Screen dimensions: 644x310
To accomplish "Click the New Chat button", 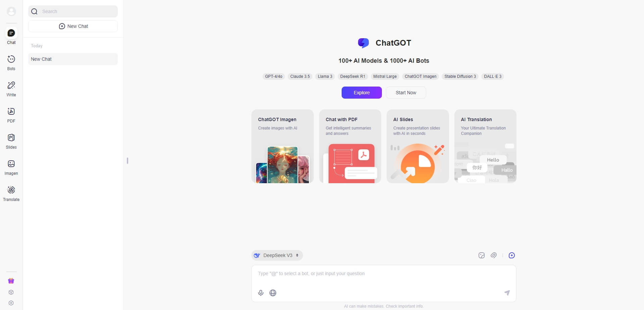I will [x=73, y=26].
